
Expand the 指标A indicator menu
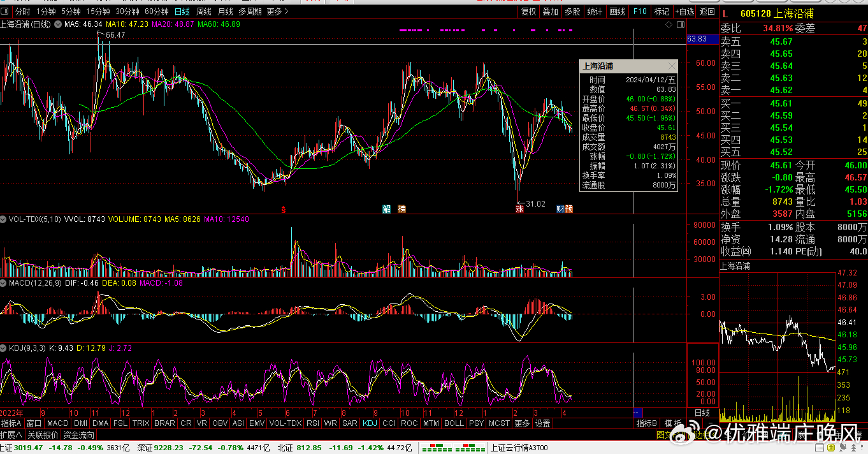point(12,423)
